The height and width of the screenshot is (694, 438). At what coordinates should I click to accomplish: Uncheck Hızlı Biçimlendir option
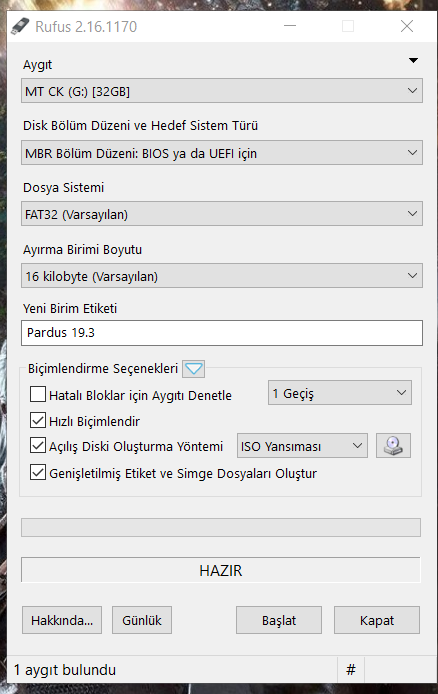click(x=38, y=420)
